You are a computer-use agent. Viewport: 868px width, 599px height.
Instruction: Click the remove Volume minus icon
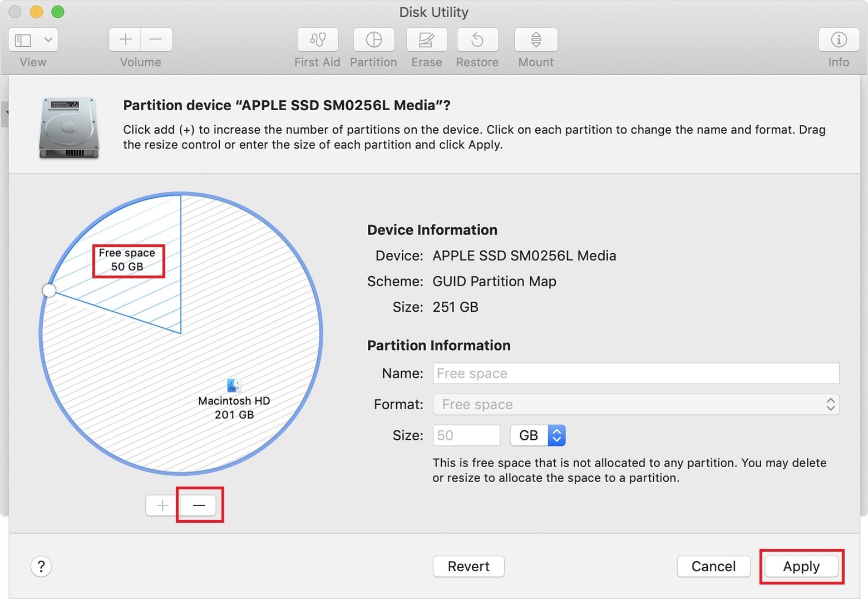[156, 40]
